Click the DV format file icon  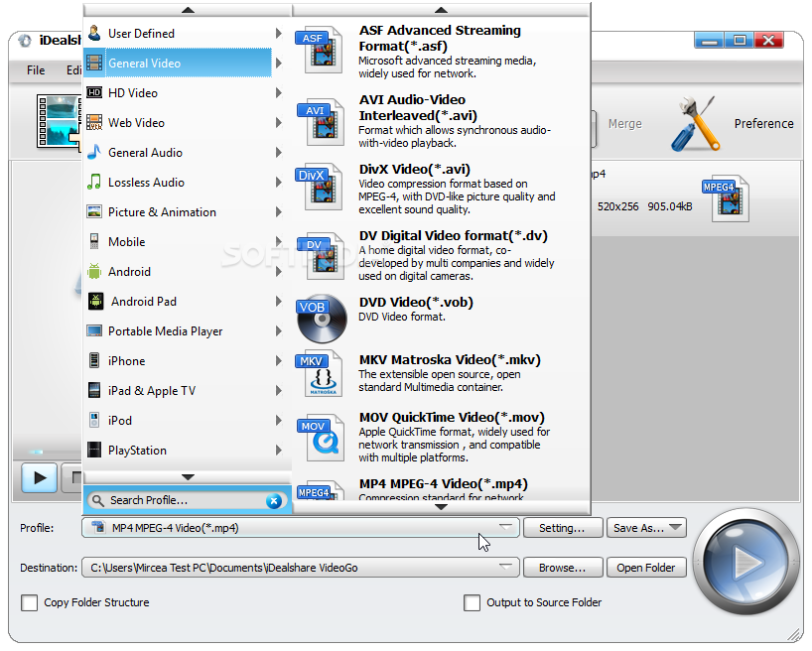click(321, 256)
